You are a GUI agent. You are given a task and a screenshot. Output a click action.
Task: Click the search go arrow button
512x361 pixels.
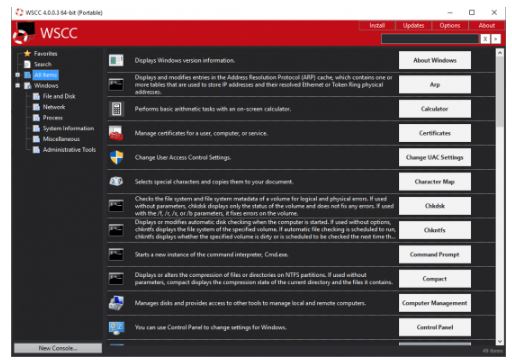(496, 39)
